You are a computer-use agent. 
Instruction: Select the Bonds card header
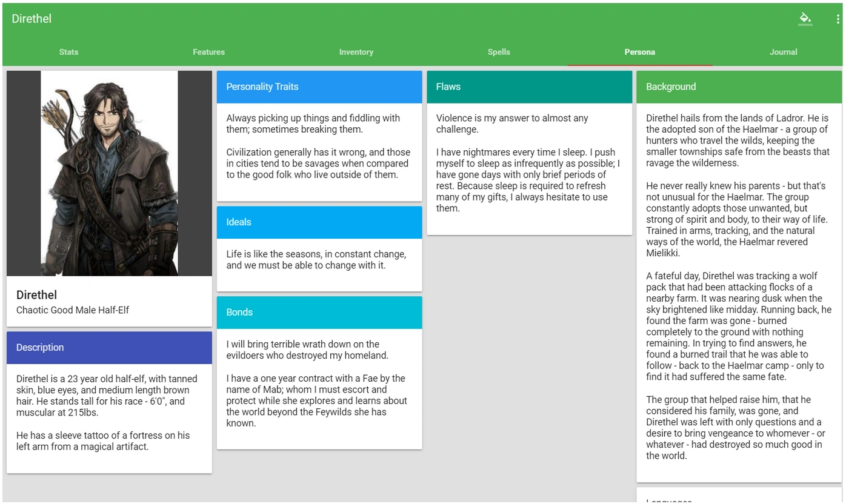coord(319,313)
